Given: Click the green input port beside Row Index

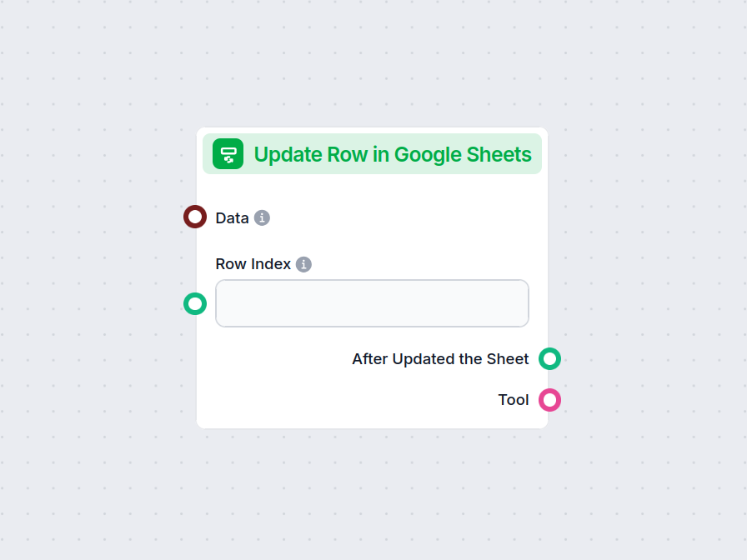Looking at the screenshot, I should pyautogui.click(x=194, y=304).
